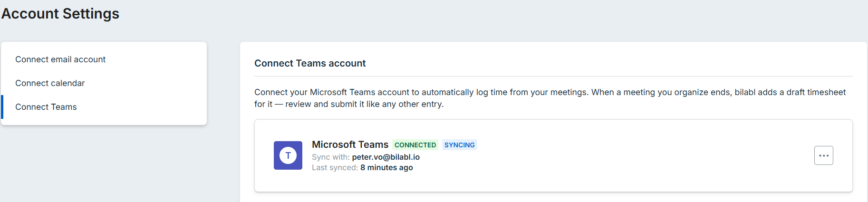This screenshot has width=868, height=202.
Task: Click the green CONNECTED status badge
Action: click(415, 145)
